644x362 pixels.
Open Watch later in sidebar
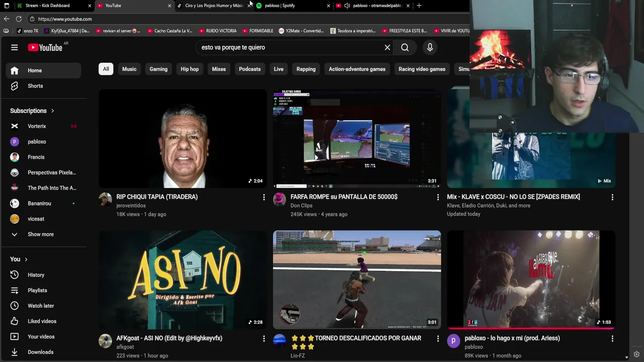click(x=43, y=306)
